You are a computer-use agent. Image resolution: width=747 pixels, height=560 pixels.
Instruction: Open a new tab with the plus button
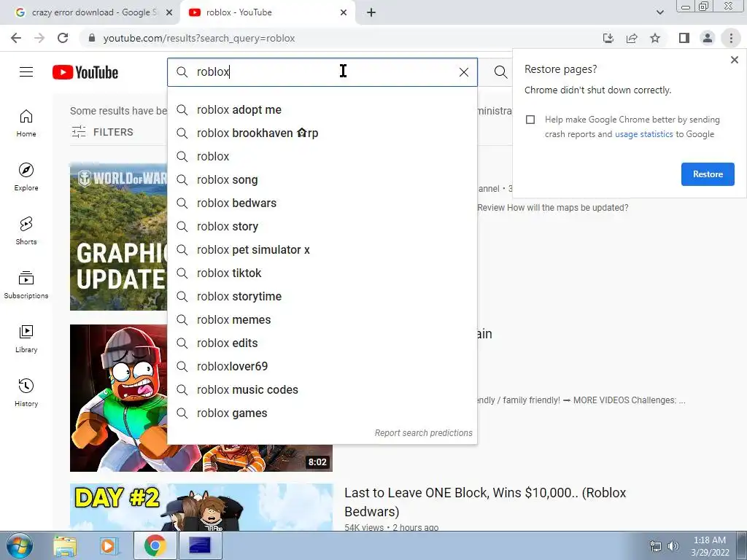[x=371, y=12]
